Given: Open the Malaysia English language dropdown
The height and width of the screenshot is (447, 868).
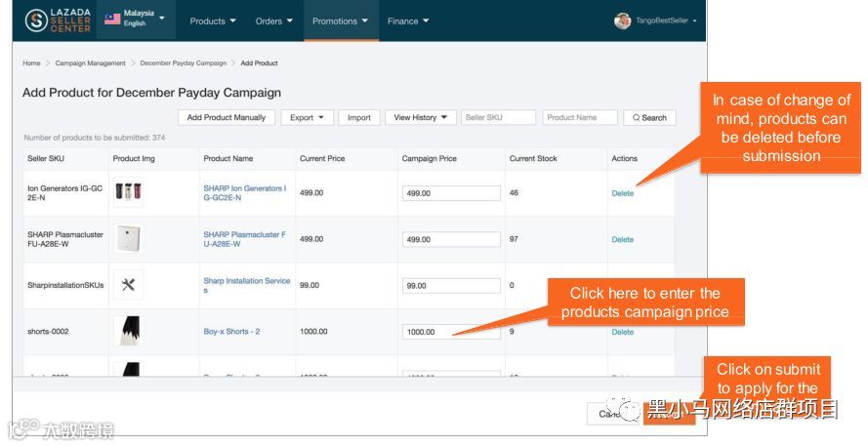Looking at the screenshot, I should [136, 20].
